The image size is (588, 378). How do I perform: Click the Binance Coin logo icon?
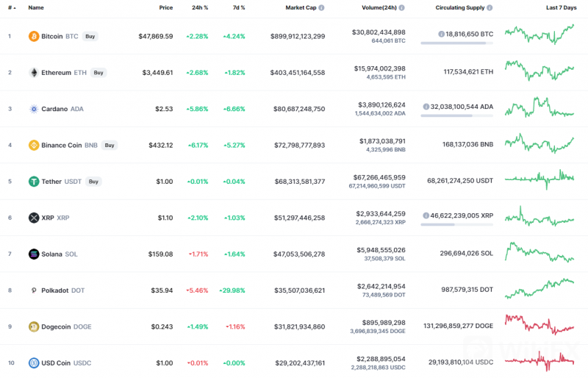34,145
